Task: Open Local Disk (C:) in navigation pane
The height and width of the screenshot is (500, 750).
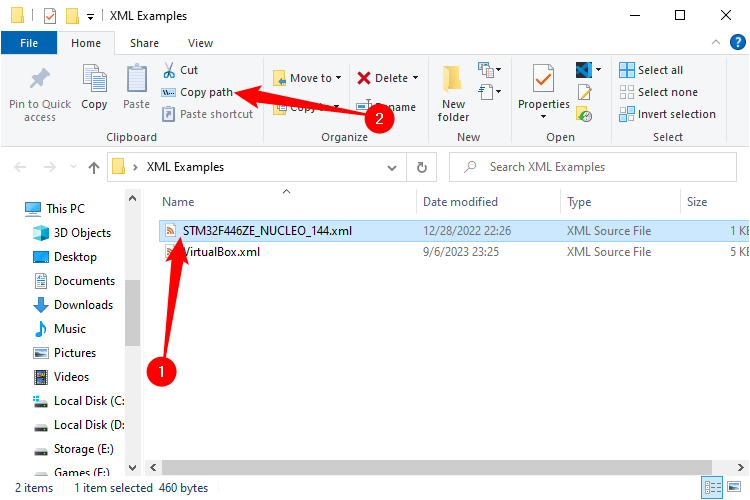Action: pyautogui.click(x=78, y=400)
